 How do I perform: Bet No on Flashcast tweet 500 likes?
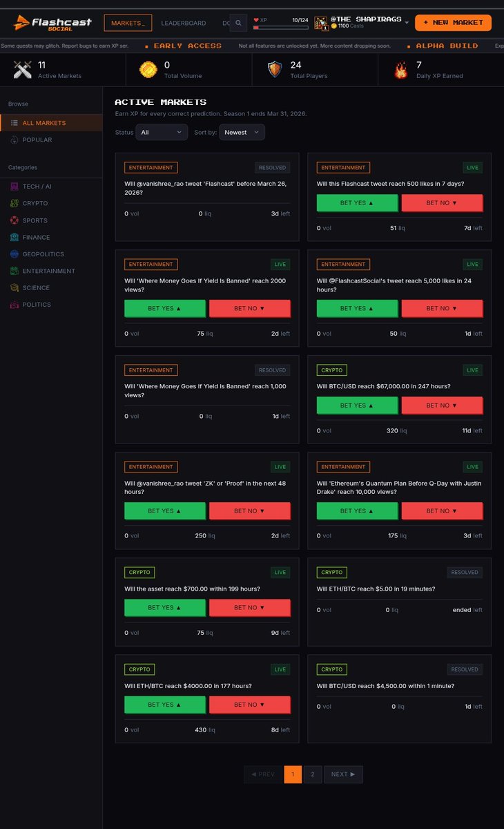[442, 203]
